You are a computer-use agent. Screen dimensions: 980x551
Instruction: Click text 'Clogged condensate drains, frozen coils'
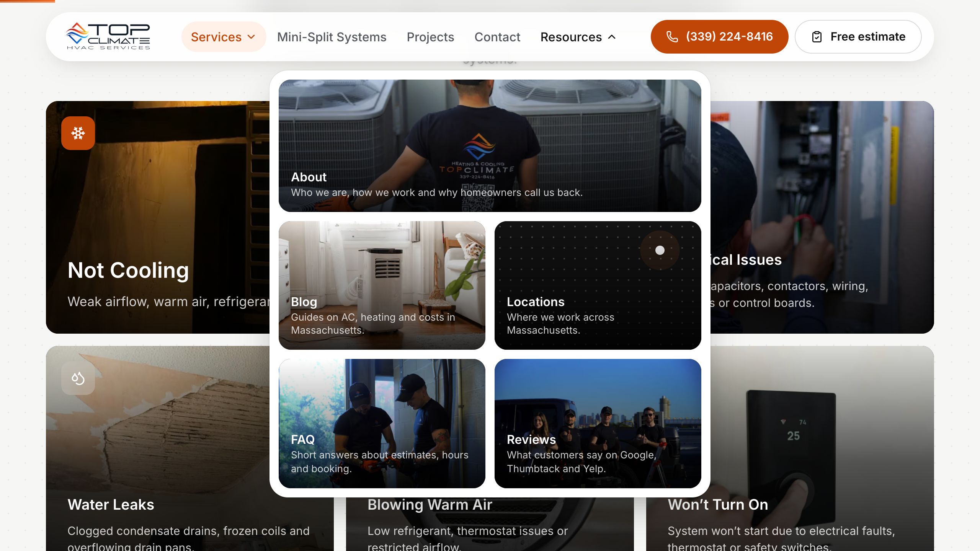[x=176, y=531]
